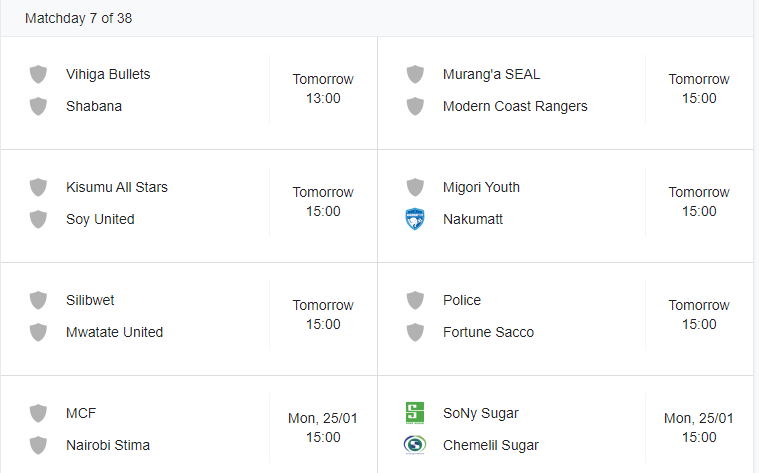Click the Chemelil Sugar club logo
This screenshot has height=473, width=759.
tap(415, 445)
